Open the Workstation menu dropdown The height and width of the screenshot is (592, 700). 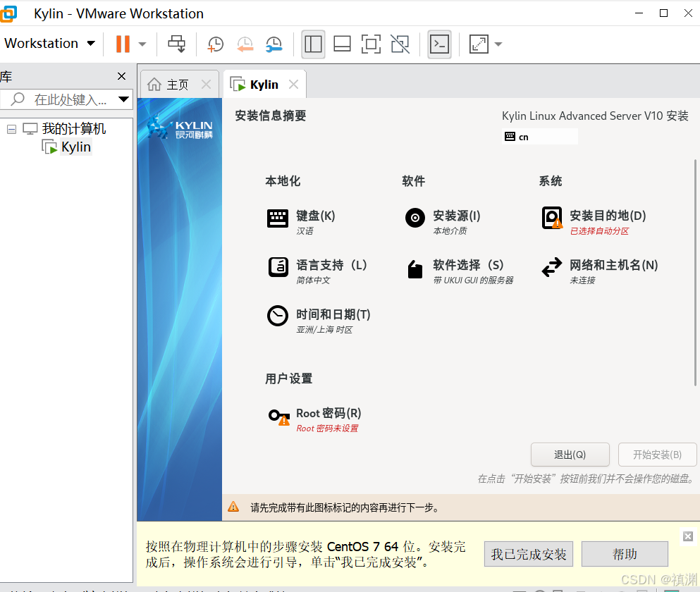click(x=49, y=43)
